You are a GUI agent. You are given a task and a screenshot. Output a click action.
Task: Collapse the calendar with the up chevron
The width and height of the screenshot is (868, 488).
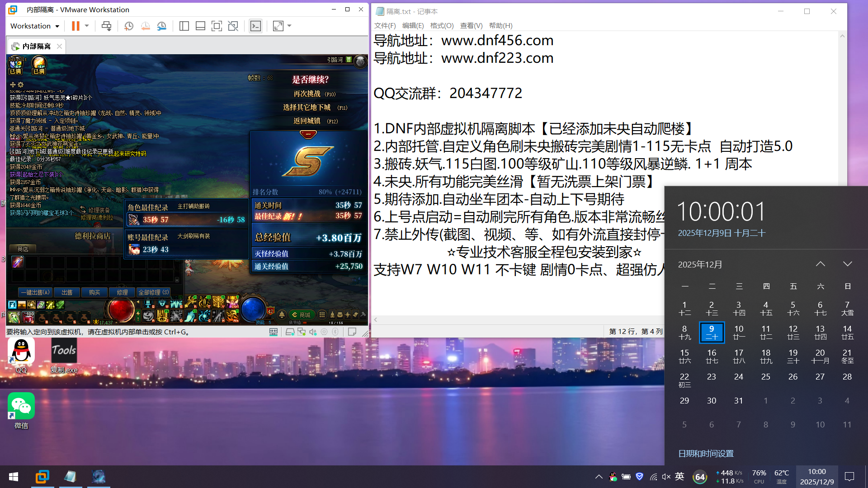pyautogui.click(x=821, y=264)
